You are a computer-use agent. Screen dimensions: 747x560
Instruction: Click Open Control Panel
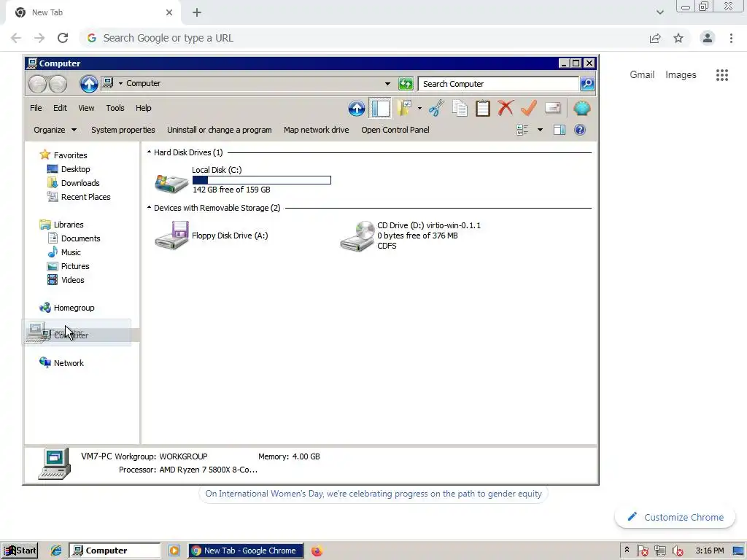pos(395,130)
